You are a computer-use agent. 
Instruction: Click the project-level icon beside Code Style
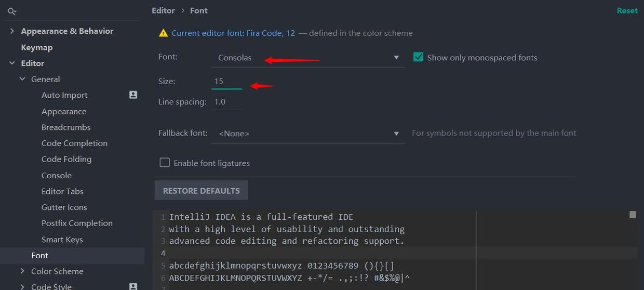coord(133,286)
